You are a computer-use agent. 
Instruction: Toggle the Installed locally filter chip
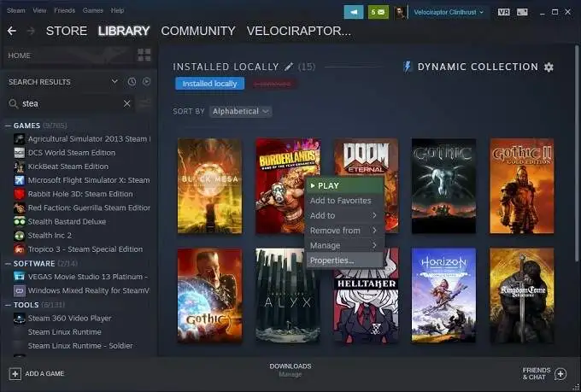pyautogui.click(x=209, y=84)
